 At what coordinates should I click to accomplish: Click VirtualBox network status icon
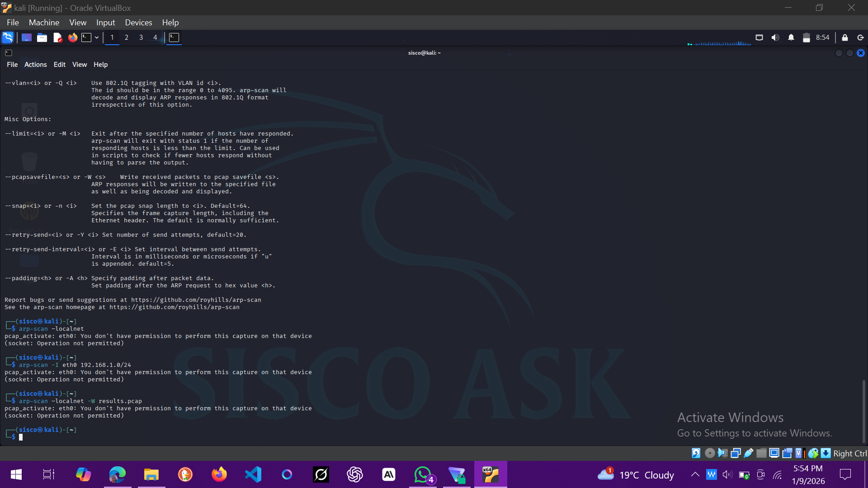(736, 453)
